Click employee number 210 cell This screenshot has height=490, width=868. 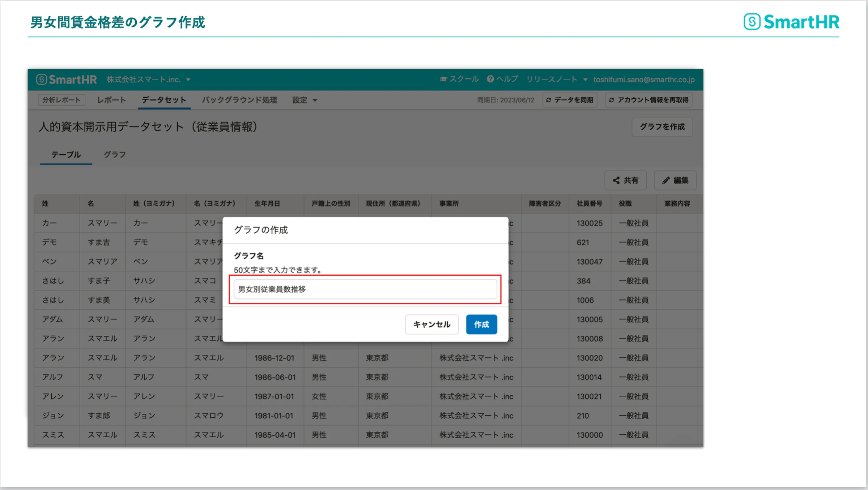coord(590,416)
